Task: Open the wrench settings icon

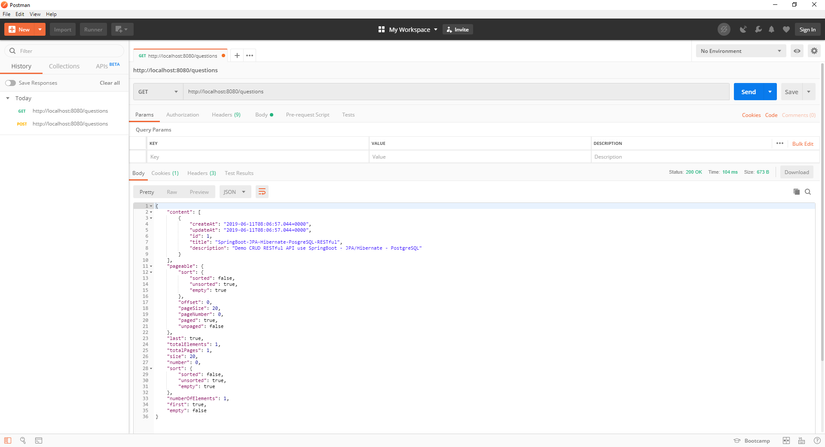Action: point(758,29)
